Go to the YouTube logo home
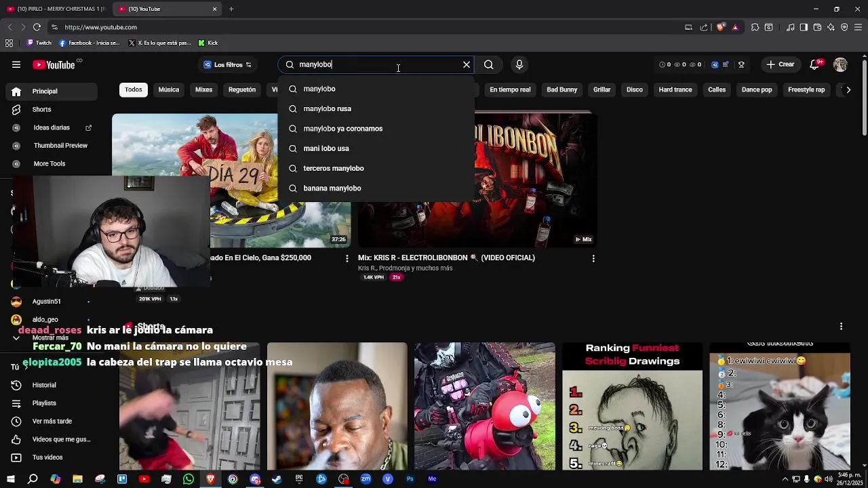Image resolution: width=868 pixels, height=488 pixels. point(54,64)
